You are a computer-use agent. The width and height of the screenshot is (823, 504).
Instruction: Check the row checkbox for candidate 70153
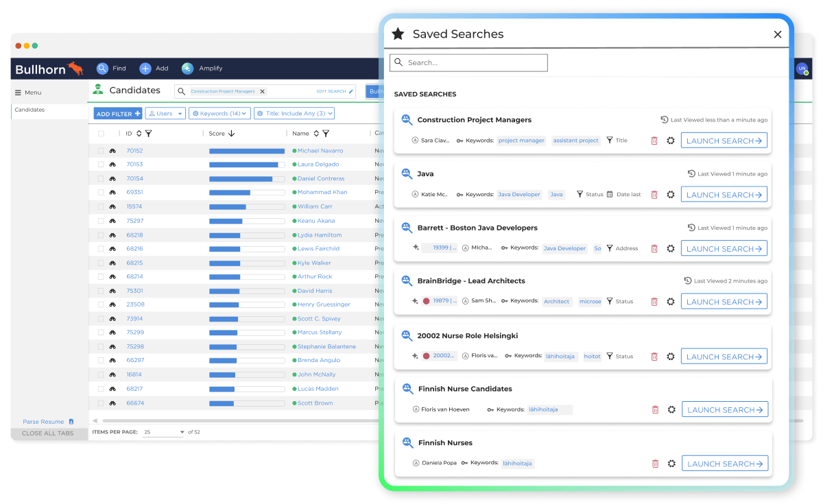[x=101, y=165]
